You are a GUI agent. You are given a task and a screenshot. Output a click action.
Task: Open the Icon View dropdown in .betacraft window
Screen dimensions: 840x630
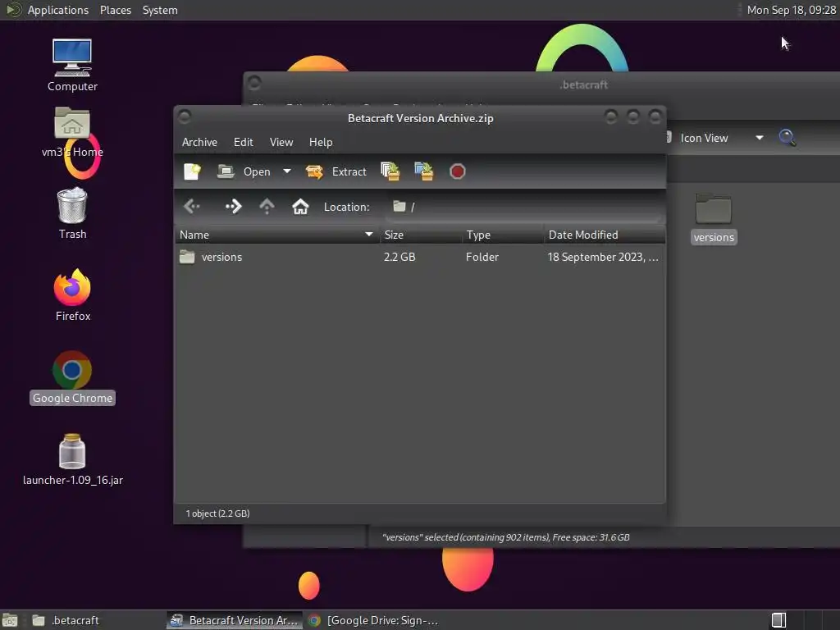click(x=720, y=138)
